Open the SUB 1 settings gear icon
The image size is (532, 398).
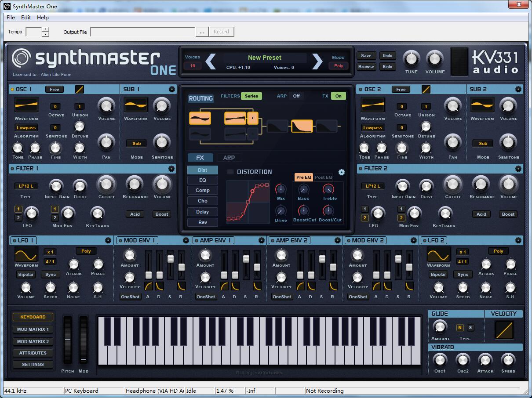click(172, 89)
